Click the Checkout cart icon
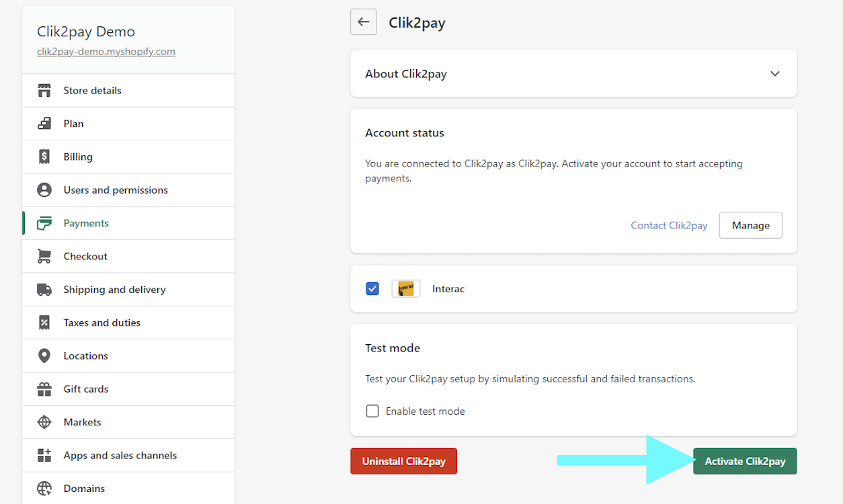 coord(44,256)
